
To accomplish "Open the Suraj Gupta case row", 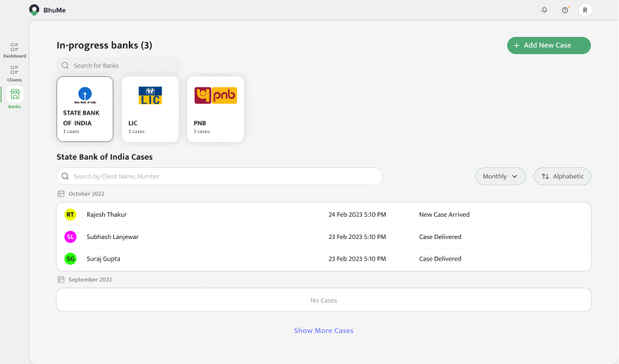I will pyautogui.click(x=324, y=259).
